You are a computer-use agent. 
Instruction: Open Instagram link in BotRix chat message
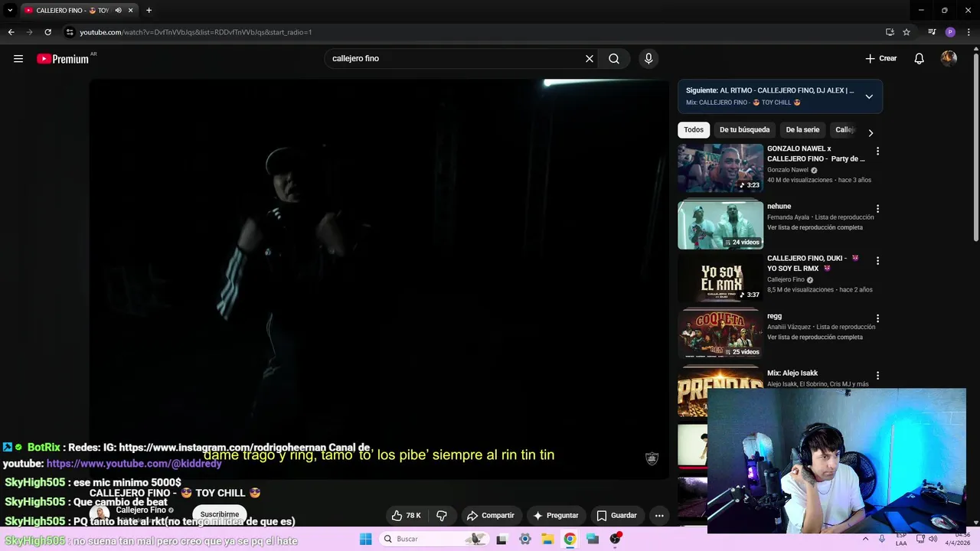tap(221, 447)
